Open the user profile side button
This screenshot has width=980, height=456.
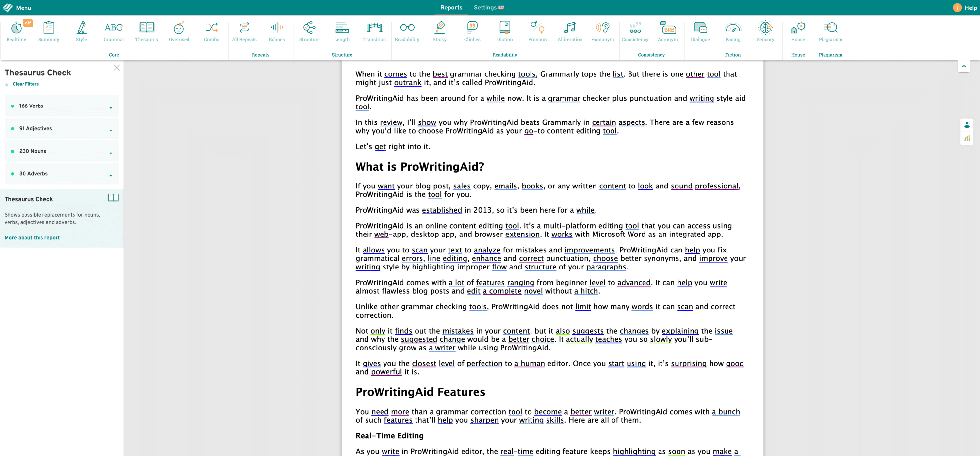click(967, 125)
